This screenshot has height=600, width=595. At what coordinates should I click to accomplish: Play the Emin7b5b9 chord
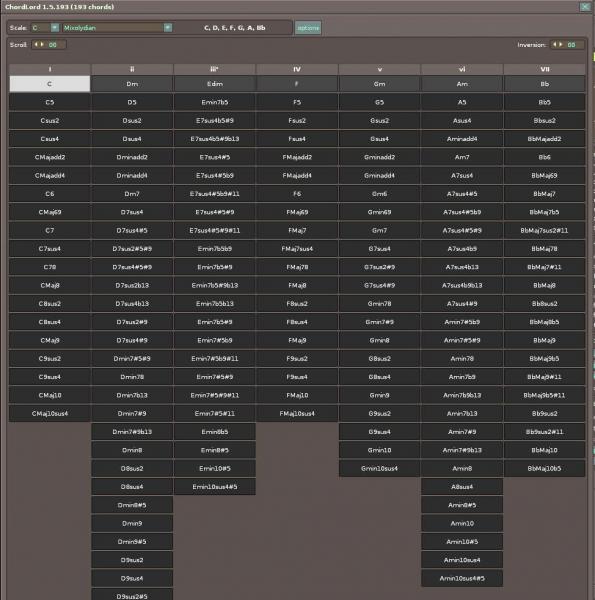[x=215, y=249]
